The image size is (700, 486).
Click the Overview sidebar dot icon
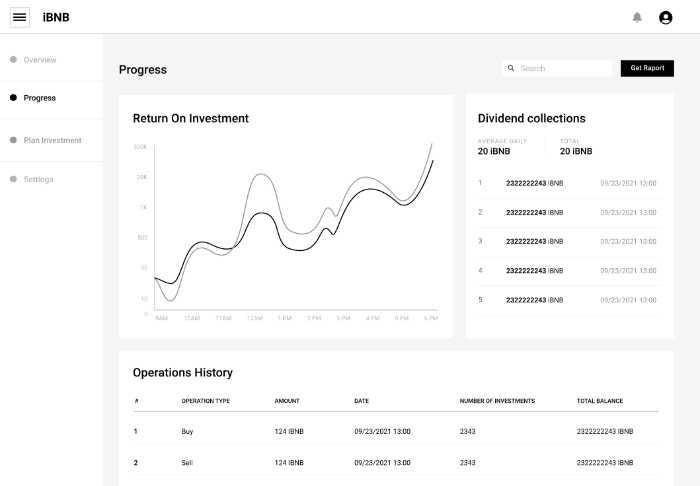pyautogui.click(x=13, y=59)
